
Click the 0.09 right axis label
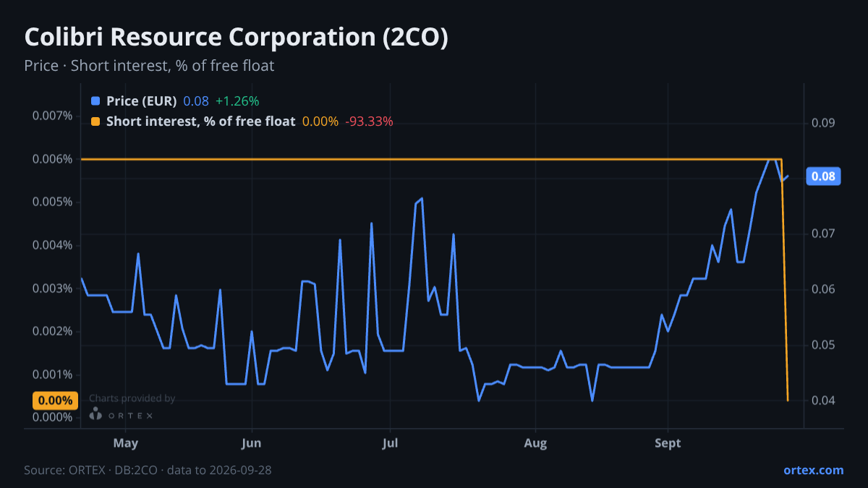[x=823, y=123]
